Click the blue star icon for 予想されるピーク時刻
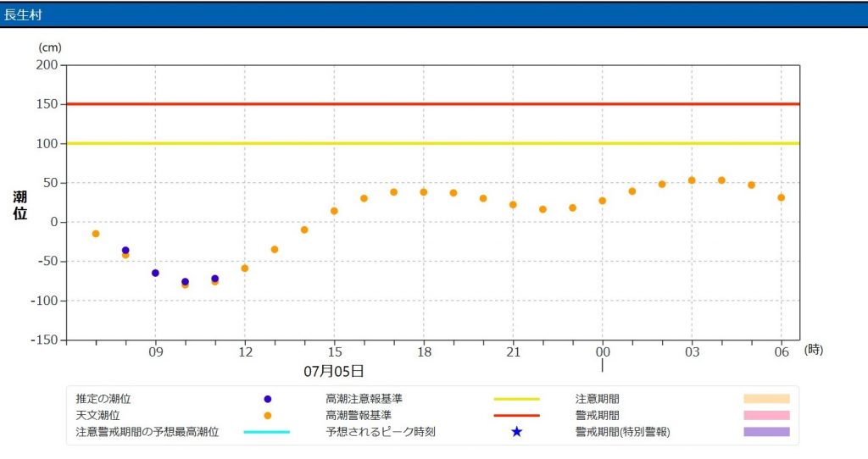This screenshot has height=459, width=868. tap(516, 431)
